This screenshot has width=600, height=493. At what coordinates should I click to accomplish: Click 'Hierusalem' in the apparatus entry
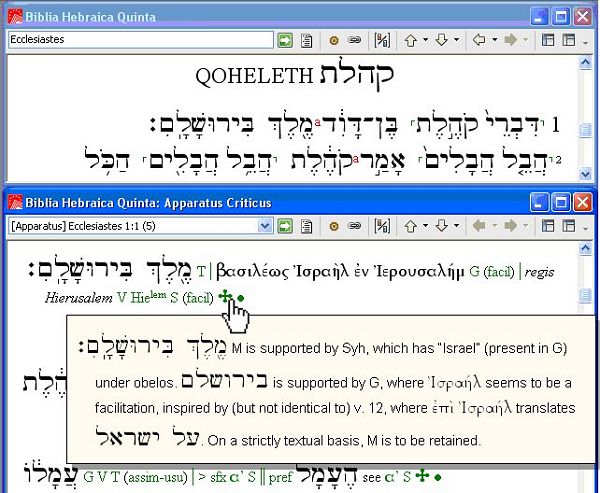coord(78,297)
